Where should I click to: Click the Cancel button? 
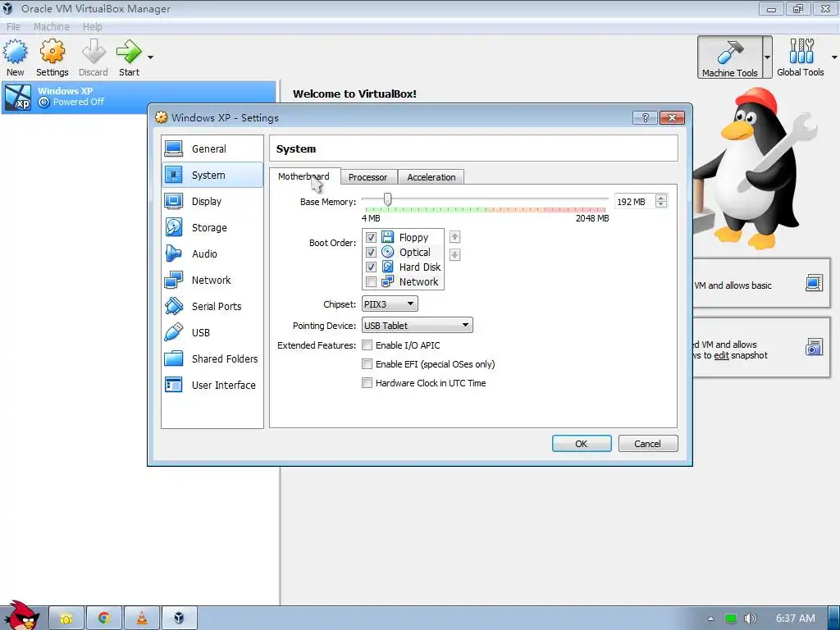point(648,444)
